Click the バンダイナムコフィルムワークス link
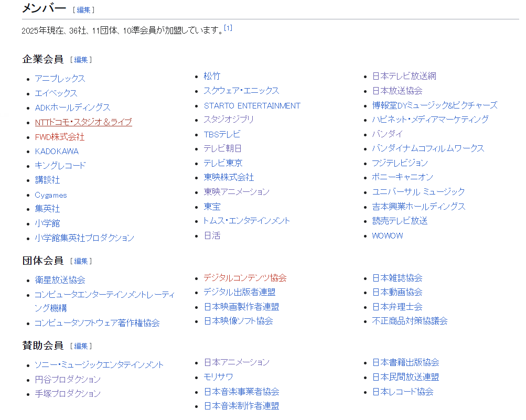 (428, 148)
